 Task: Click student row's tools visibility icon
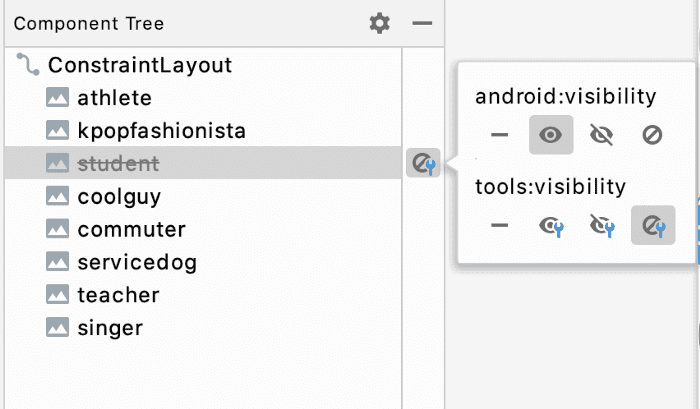pyautogui.click(x=423, y=163)
